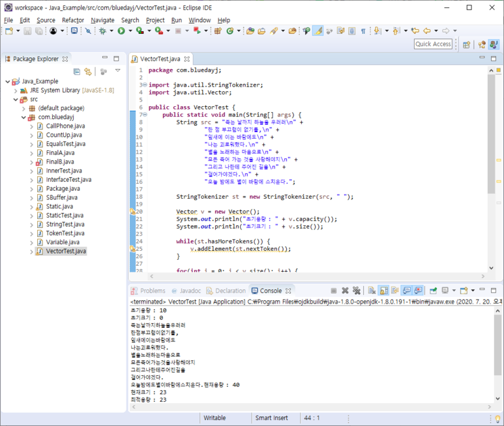
Task: Click the Back navigation arrow
Action: click(x=427, y=31)
